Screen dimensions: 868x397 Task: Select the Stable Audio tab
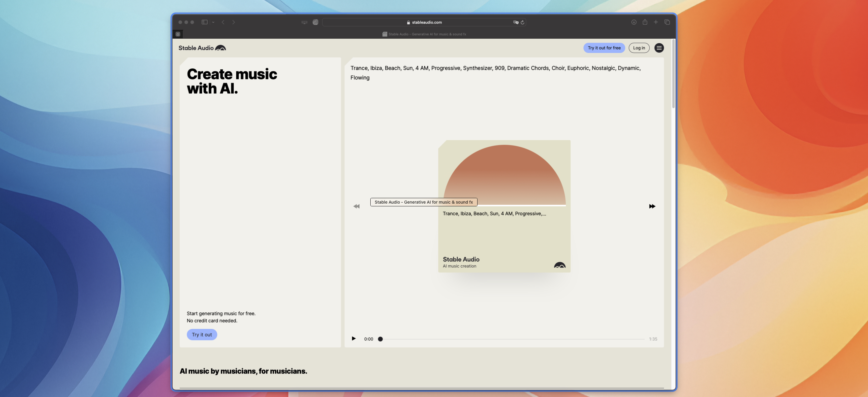pyautogui.click(x=424, y=34)
